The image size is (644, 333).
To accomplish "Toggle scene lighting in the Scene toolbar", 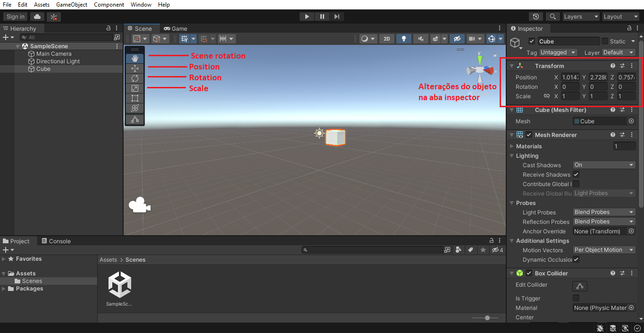I will pyautogui.click(x=403, y=38).
